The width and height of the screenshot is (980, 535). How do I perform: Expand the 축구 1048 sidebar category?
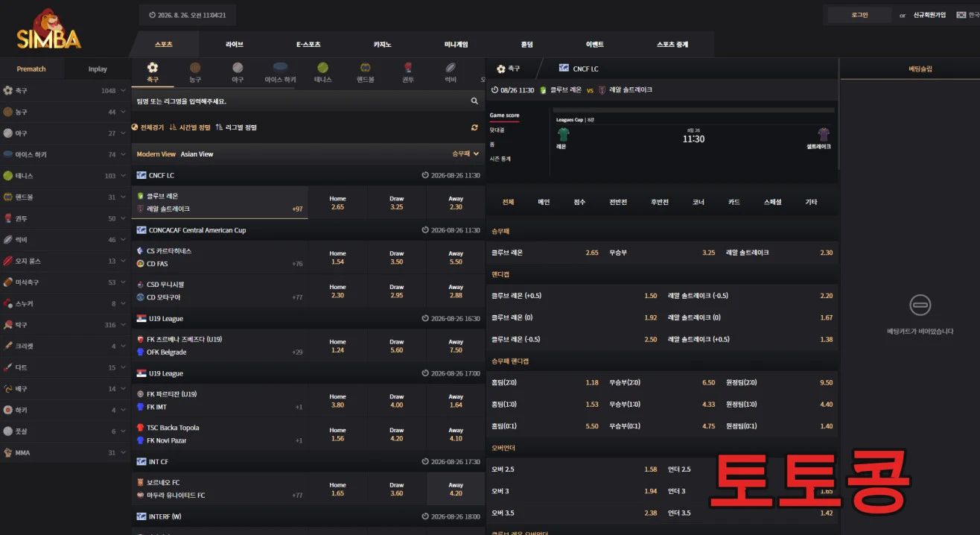pyautogui.click(x=65, y=90)
